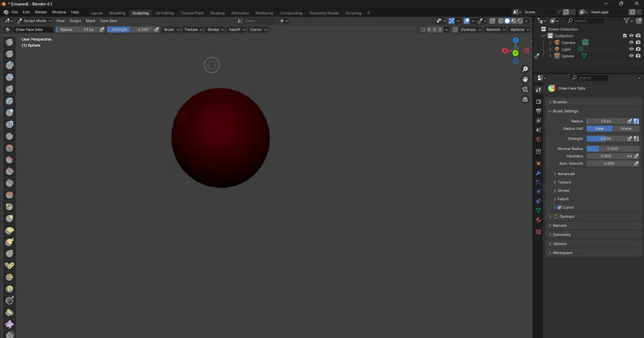Toggle Y axis symmetry

[x=434, y=29]
